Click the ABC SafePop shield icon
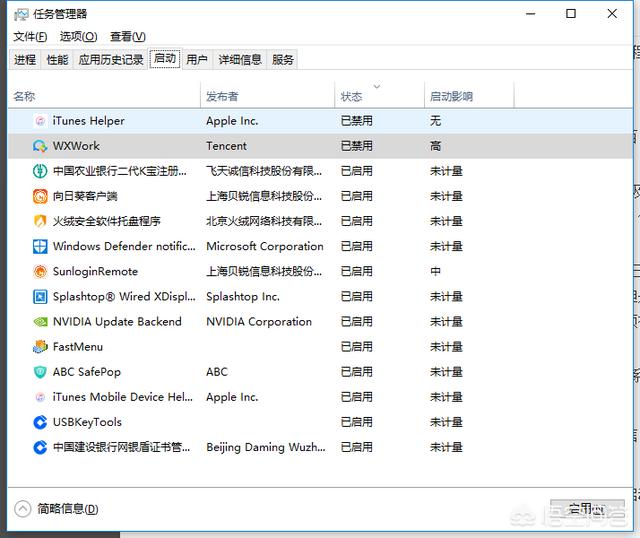 point(40,372)
